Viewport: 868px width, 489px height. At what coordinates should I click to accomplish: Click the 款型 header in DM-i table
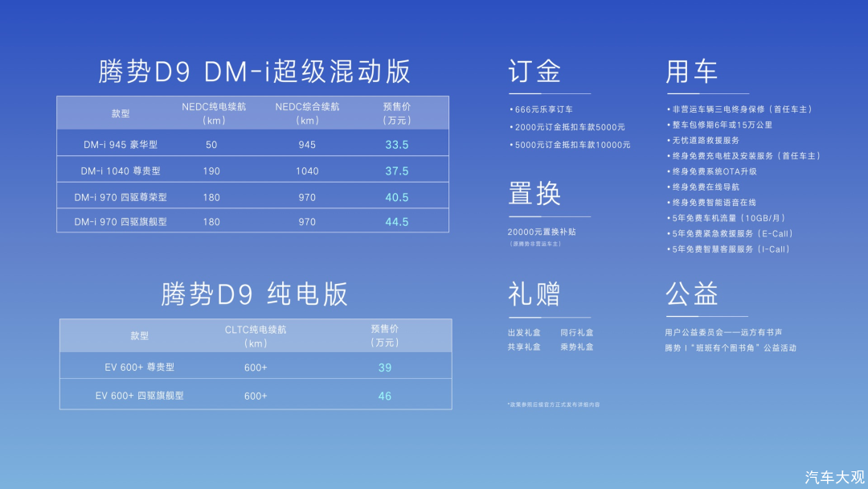coord(121,113)
